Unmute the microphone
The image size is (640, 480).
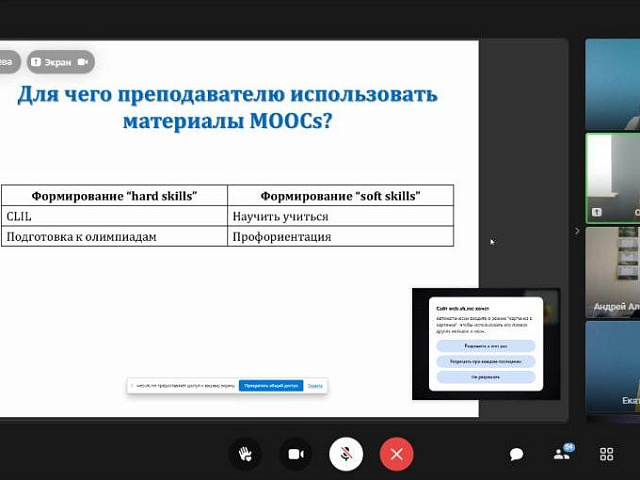[346, 454]
